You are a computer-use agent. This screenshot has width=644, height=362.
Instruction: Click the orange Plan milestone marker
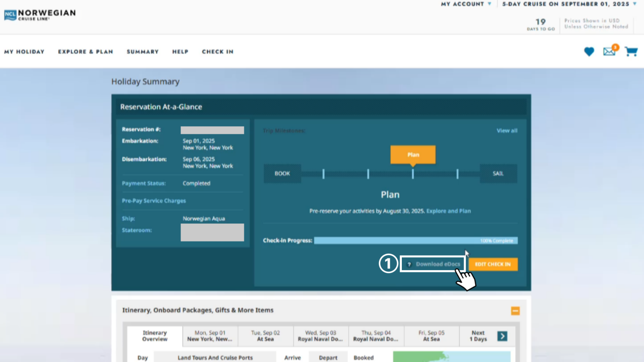[413, 155]
